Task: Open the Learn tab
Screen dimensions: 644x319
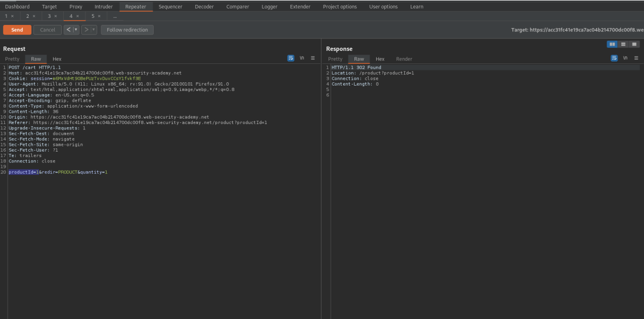Action: (x=417, y=6)
